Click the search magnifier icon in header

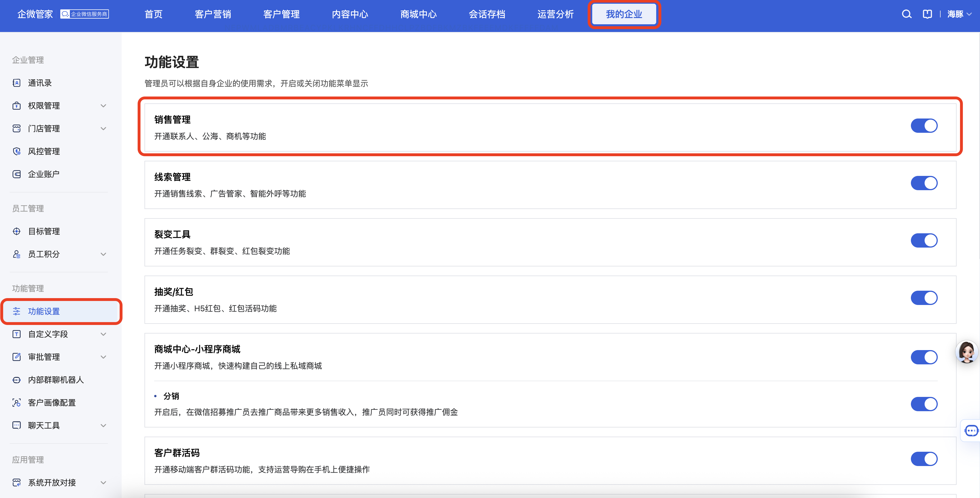point(907,14)
